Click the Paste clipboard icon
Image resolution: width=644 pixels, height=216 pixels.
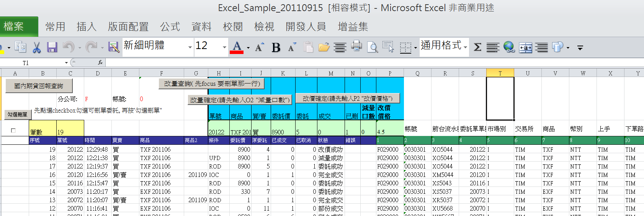308,47
